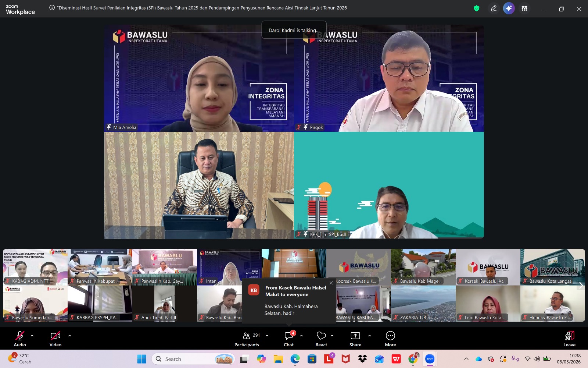Select the Bawaslu Kota Langsa thumbnail
Image resolution: width=588 pixels, height=368 pixels.
tap(553, 267)
